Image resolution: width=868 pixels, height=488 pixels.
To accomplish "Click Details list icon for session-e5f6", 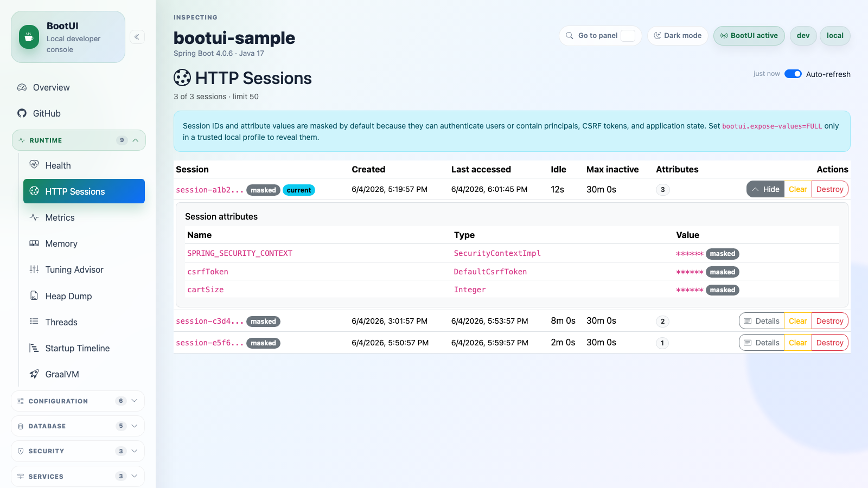I will pos(748,343).
